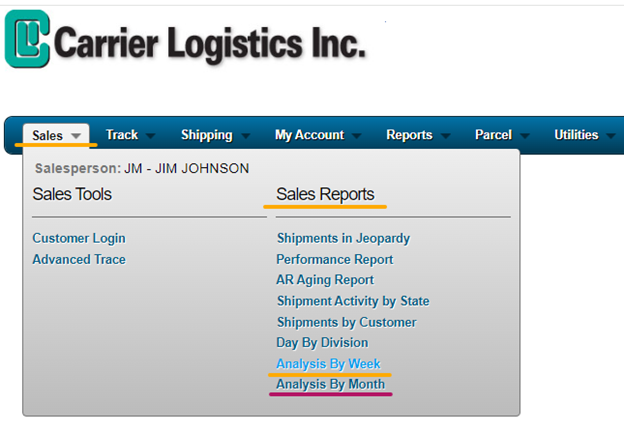Open Analysis By Month report
The height and width of the screenshot is (433, 624).
tap(330, 384)
